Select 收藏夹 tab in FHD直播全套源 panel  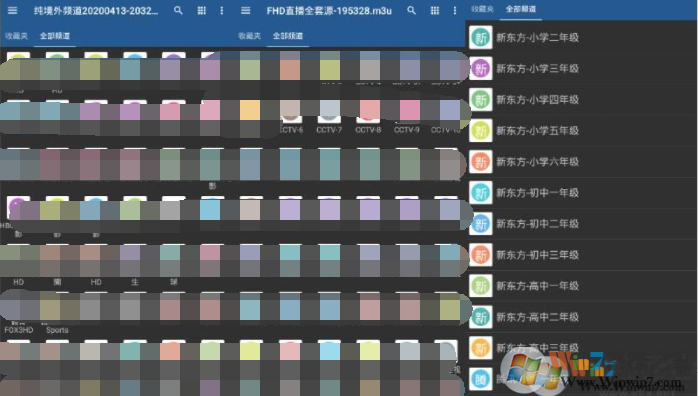point(249,36)
